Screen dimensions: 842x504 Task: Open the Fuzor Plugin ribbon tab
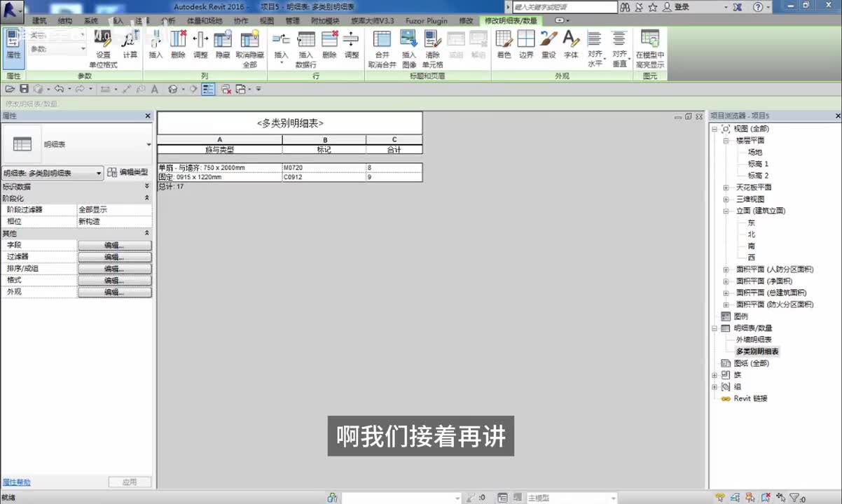[427, 21]
